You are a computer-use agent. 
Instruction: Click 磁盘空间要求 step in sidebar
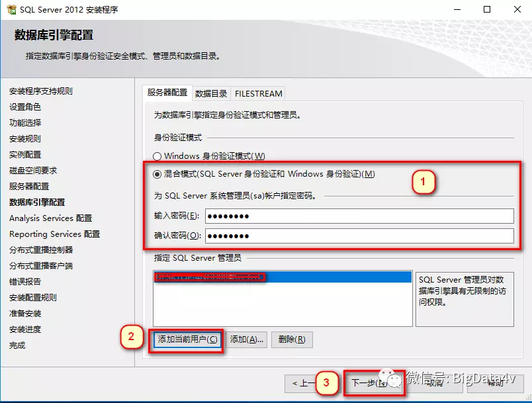pos(33,170)
